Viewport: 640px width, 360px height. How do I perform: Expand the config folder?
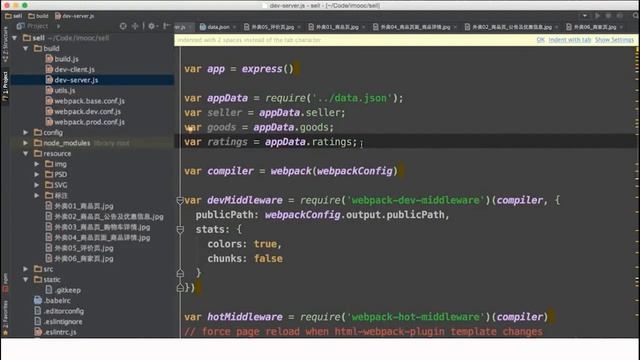click(x=26, y=133)
